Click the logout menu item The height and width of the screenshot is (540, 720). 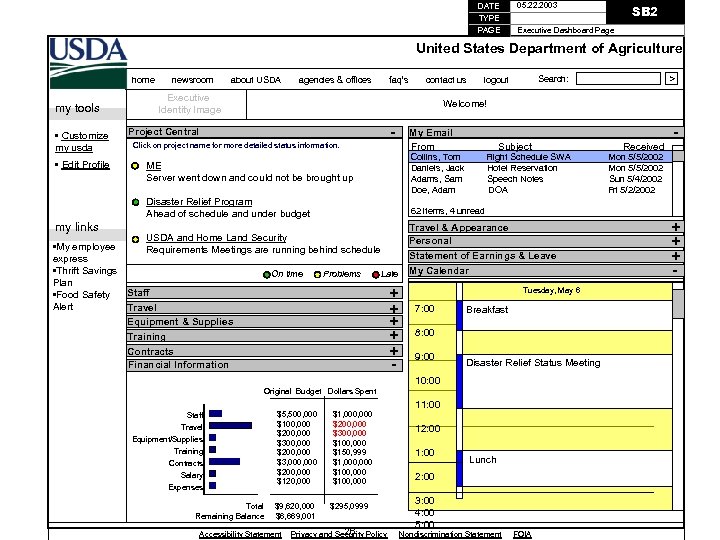[495, 80]
